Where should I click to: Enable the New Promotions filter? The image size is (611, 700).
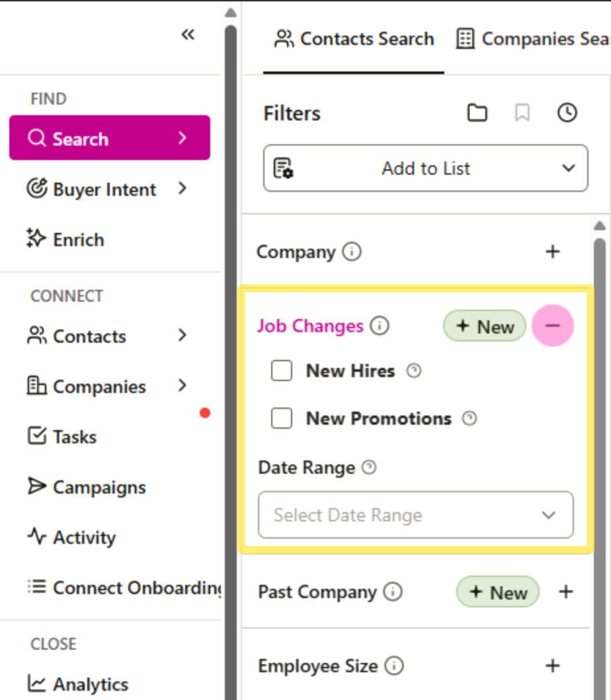pyautogui.click(x=282, y=418)
